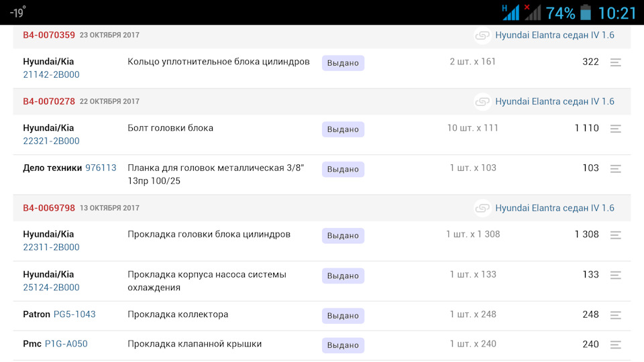This screenshot has height=362, width=644.
Task: Open Дело техники article 976113
Action: click(x=101, y=168)
